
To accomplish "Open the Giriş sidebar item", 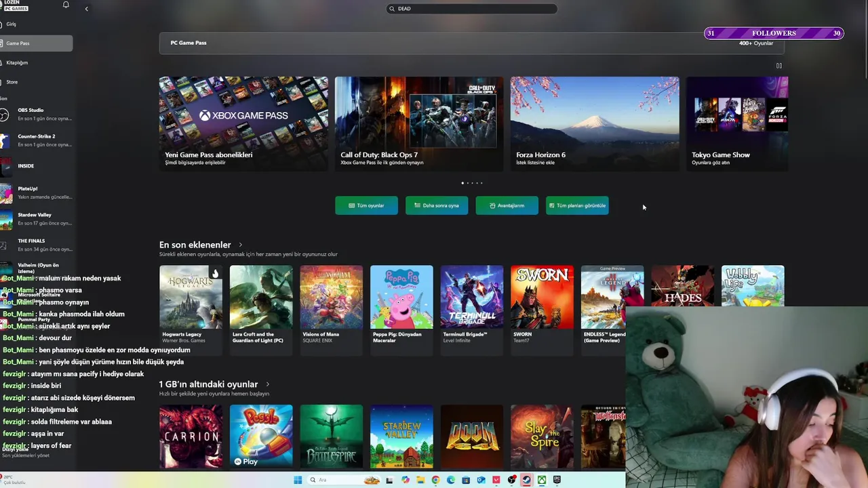I will 37,24.
